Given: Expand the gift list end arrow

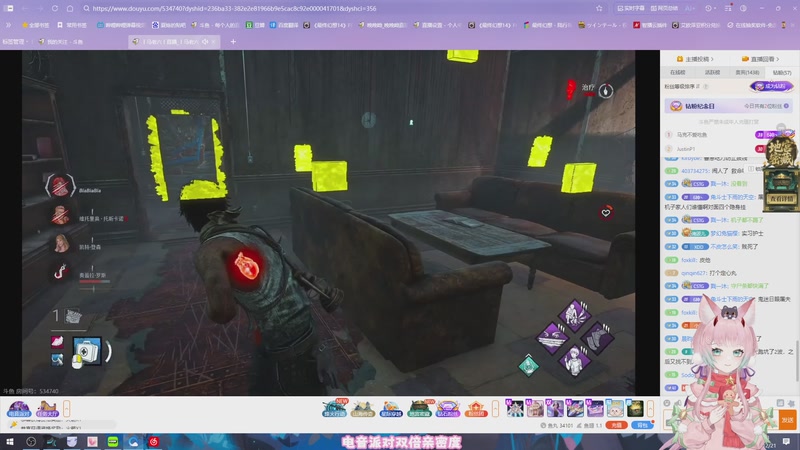Looking at the screenshot, I should click(x=651, y=409).
